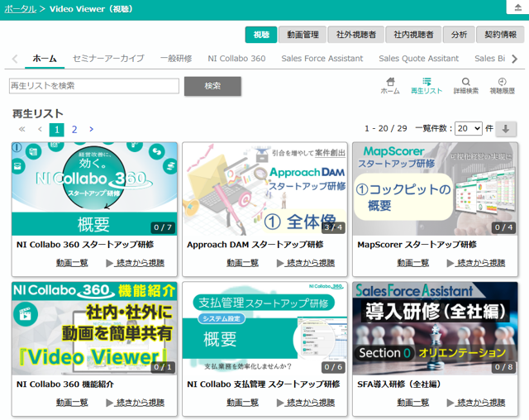Screen dimensions: 529x420
Task: Select the セミナーアーカイブ category tab
Action: (108, 59)
